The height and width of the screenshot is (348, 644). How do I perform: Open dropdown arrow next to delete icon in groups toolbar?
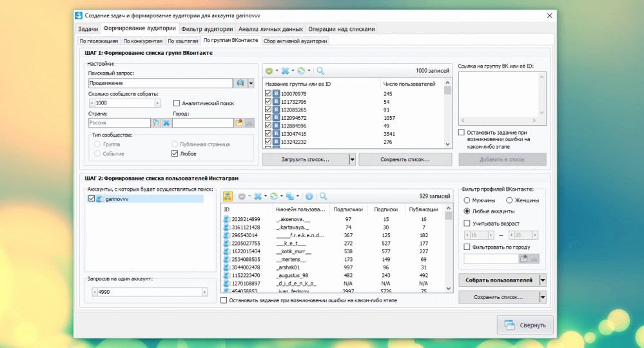(x=293, y=71)
